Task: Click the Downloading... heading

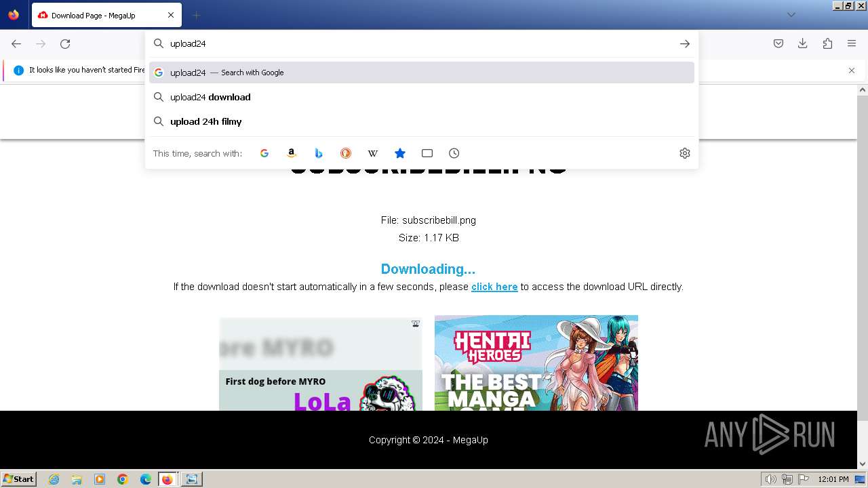Action: coord(428,269)
